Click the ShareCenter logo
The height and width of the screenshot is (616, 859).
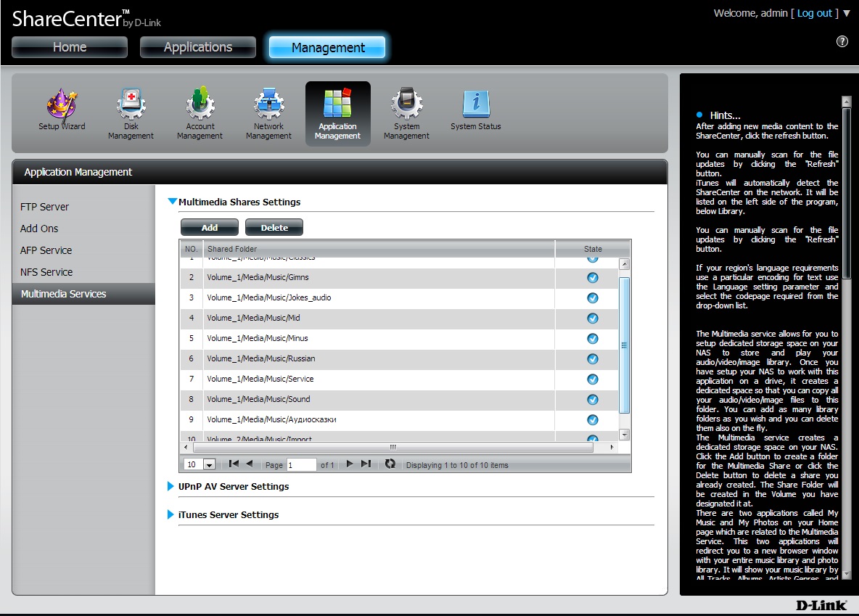point(86,19)
